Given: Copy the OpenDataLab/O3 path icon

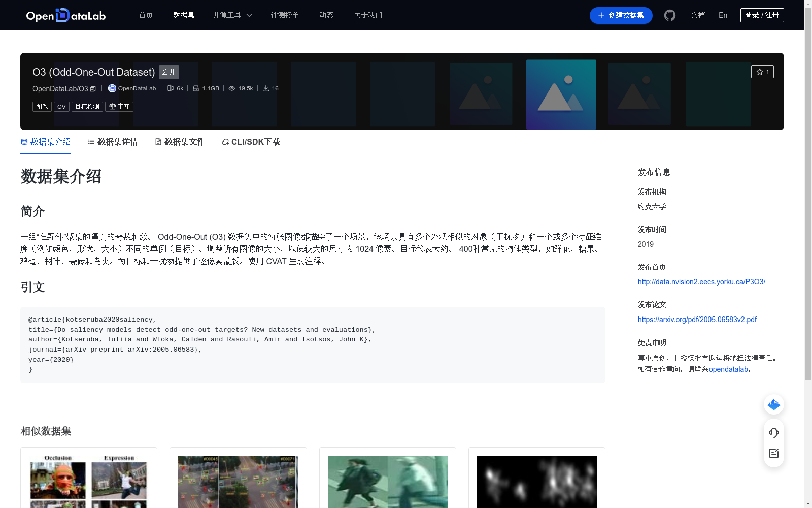Looking at the screenshot, I should pos(93,89).
